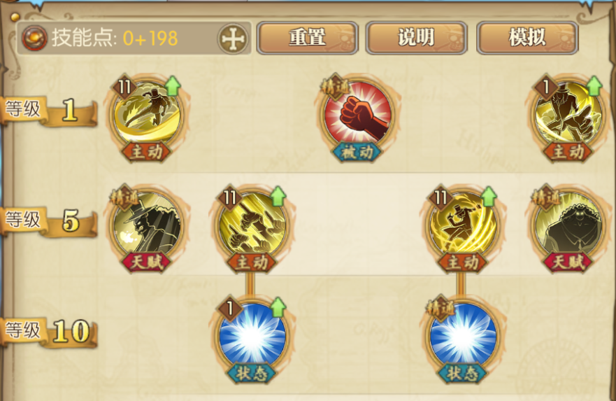Select the level 1 whirlwind kick active skill
The image size is (616, 401).
tap(146, 114)
